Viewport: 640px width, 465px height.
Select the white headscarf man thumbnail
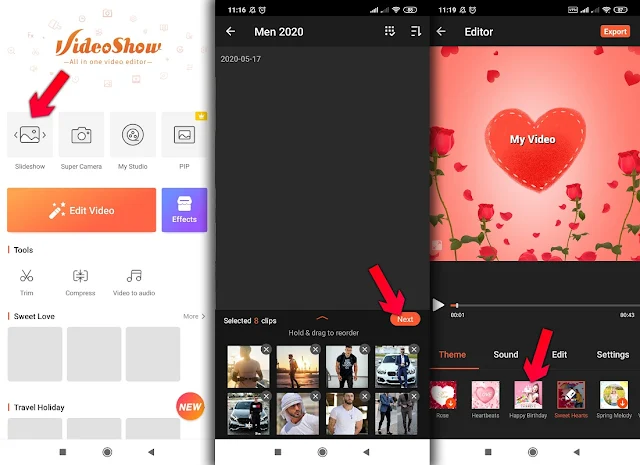(x=297, y=414)
